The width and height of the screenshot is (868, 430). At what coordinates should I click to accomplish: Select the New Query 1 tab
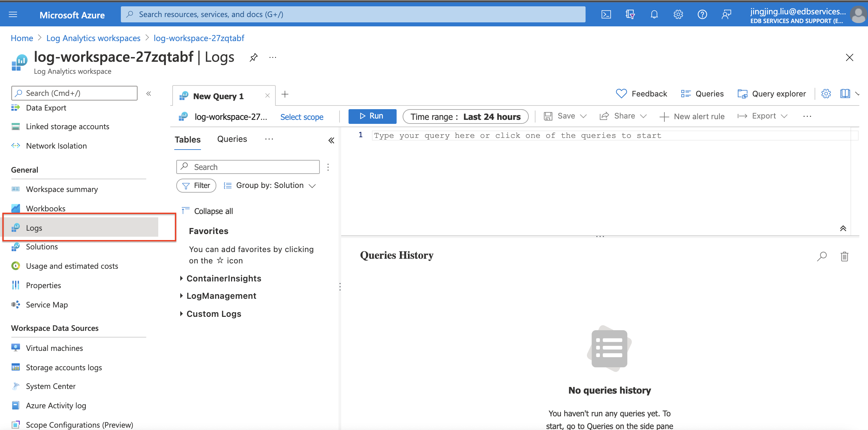click(218, 96)
